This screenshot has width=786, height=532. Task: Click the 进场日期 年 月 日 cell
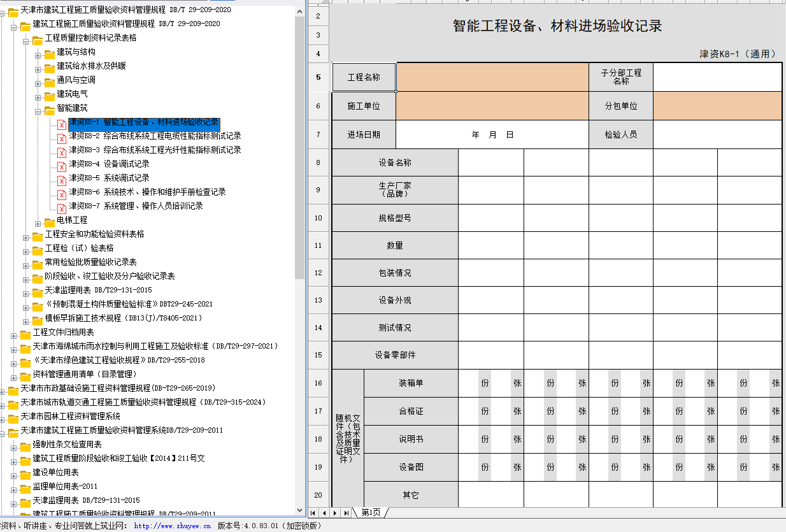point(492,134)
